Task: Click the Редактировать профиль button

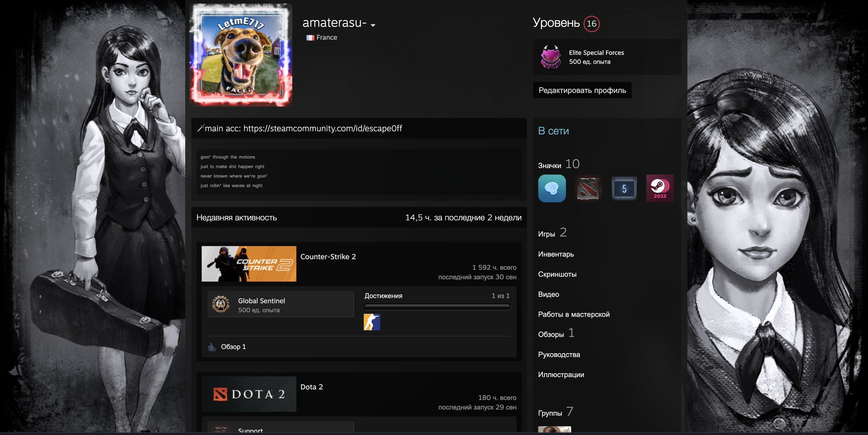Action: click(x=582, y=90)
